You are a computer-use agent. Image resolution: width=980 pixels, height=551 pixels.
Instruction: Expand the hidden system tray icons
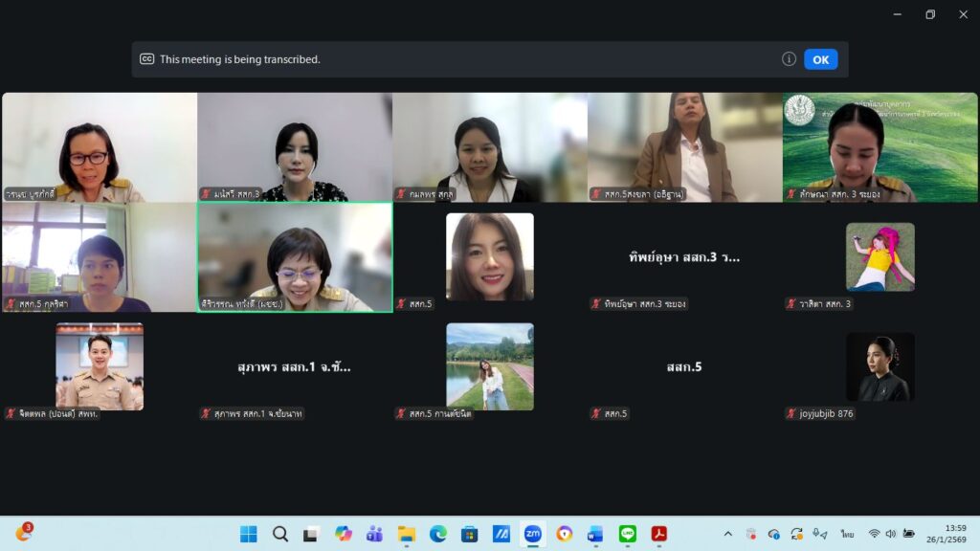[x=728, y=534]
